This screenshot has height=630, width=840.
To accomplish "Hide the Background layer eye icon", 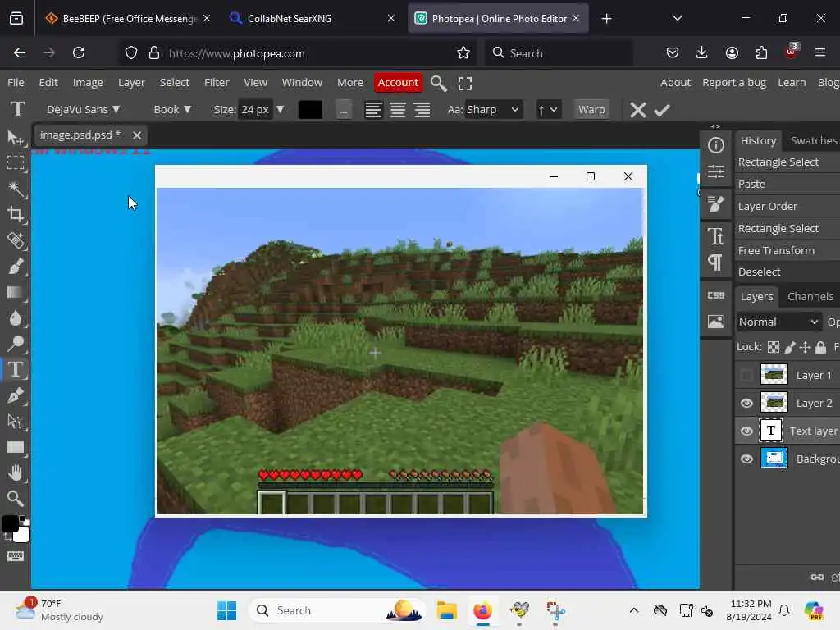I will coord(746,459).
